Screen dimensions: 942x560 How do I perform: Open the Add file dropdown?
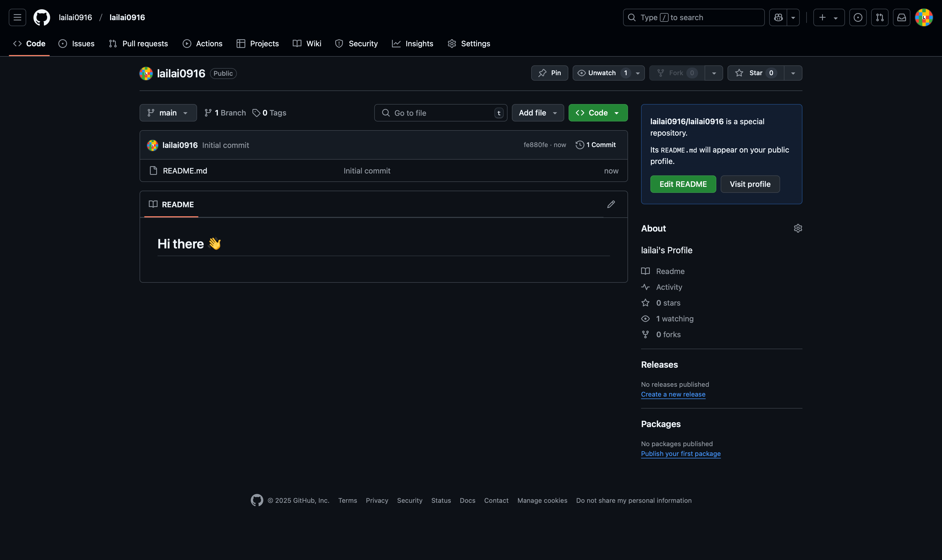[537, 113]
